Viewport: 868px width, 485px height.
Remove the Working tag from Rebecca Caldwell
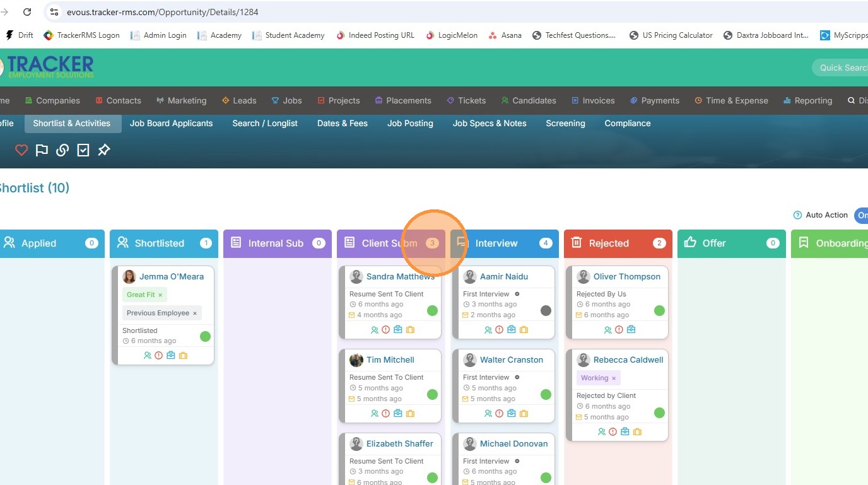click(614, 378)
